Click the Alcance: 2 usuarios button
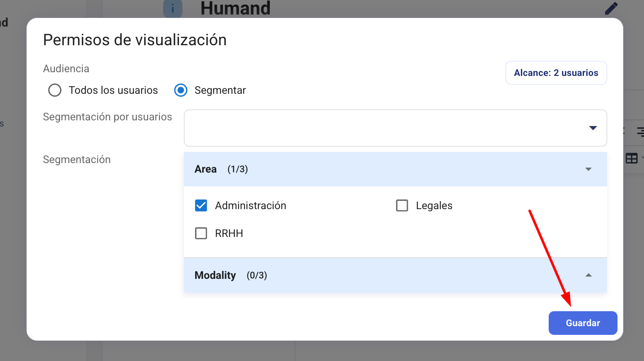644x361 pixels. pos(556,73)
